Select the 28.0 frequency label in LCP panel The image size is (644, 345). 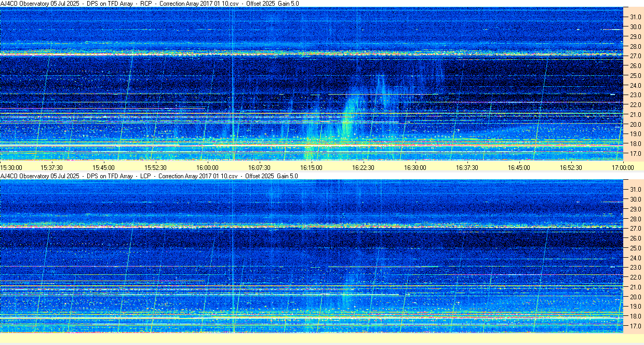pyautogui.click(x=636, y=219)
